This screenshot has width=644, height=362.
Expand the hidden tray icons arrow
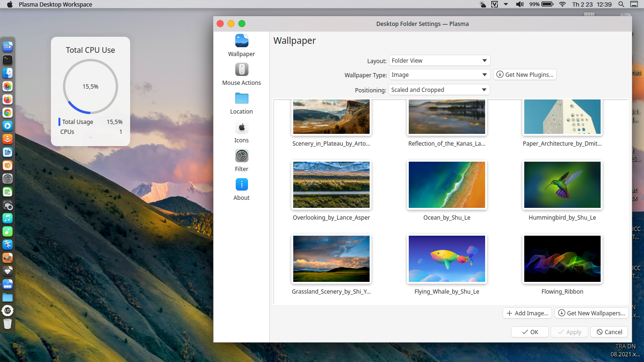tap(506, 4)
